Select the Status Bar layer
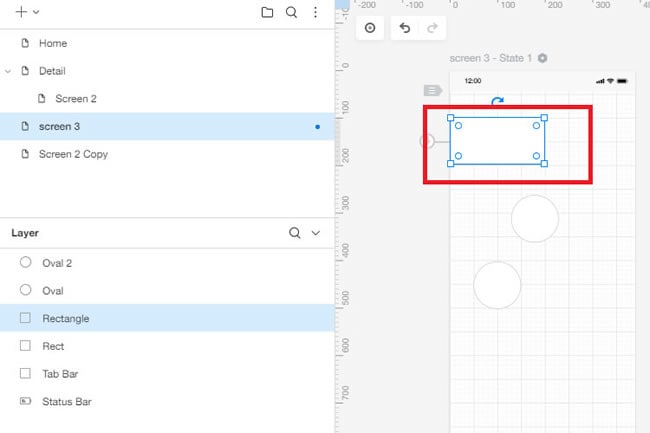 coord(167,402)
